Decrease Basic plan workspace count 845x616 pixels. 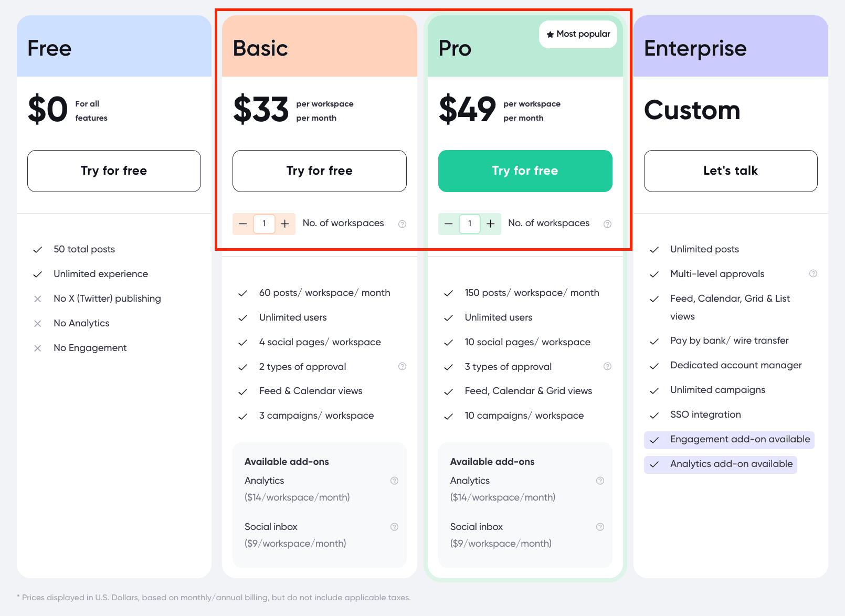point(243,224)
